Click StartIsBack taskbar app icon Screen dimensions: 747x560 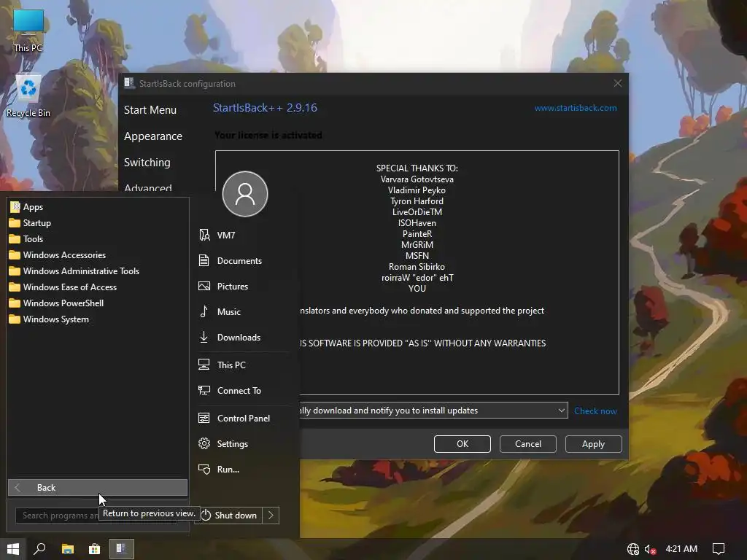[x=122, y=549]
